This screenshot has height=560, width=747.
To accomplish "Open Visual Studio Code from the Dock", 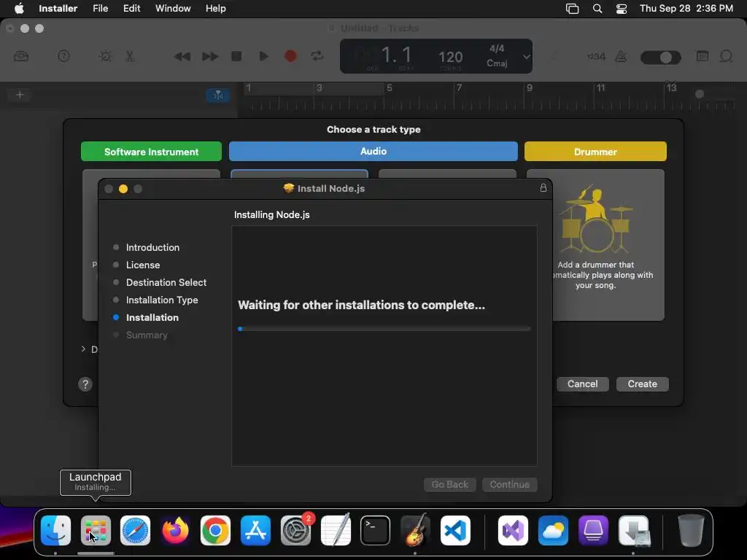I will click(455, 530).
